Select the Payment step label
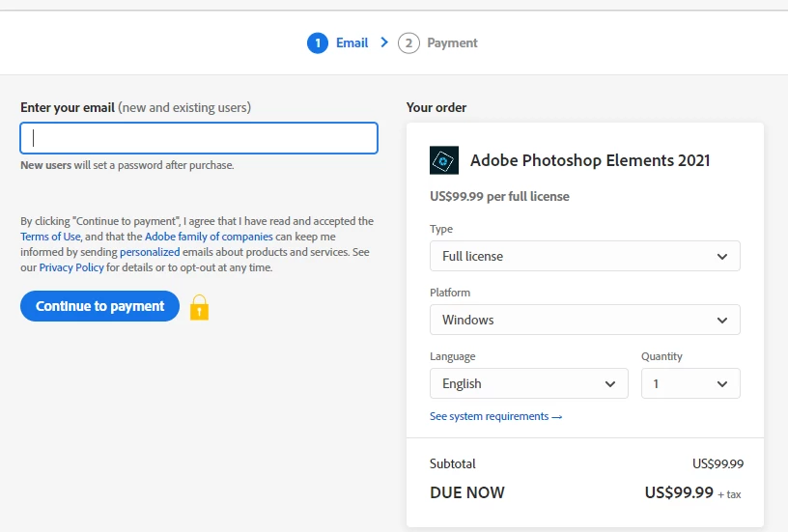788x532 pixels. click(x=452, y=43)
